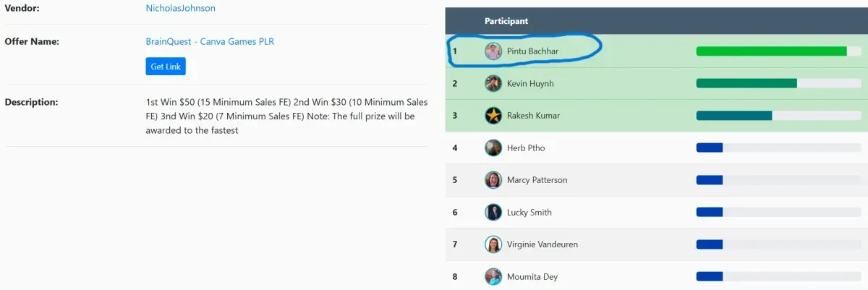868x290 pixels.
Task: Select Virginie Vandeuren's avatar image
Action: 493,244
